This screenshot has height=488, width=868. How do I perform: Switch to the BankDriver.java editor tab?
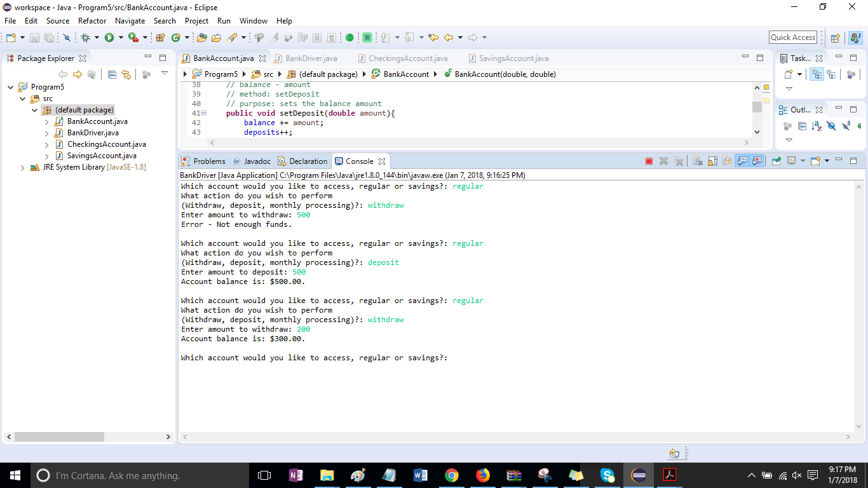[x=311, y=58]
